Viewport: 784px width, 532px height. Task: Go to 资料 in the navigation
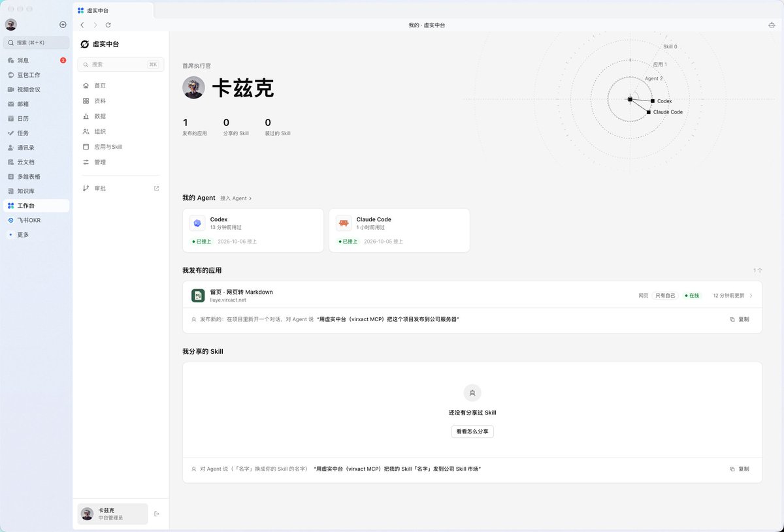point(121,101)
